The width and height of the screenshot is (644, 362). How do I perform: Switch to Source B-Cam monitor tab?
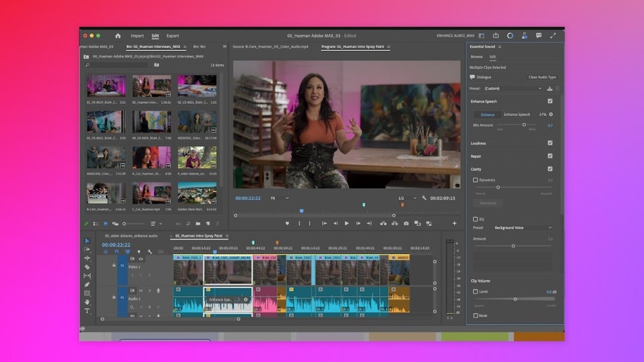tap(270, 46)
